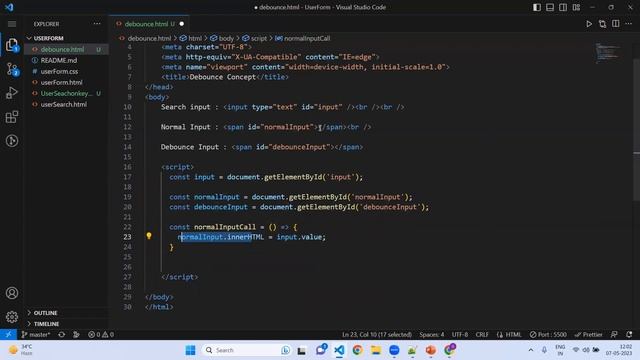The image size is (640, 360).
Task: Open the Customize Layout button
Action: click(x=576, y=7)
